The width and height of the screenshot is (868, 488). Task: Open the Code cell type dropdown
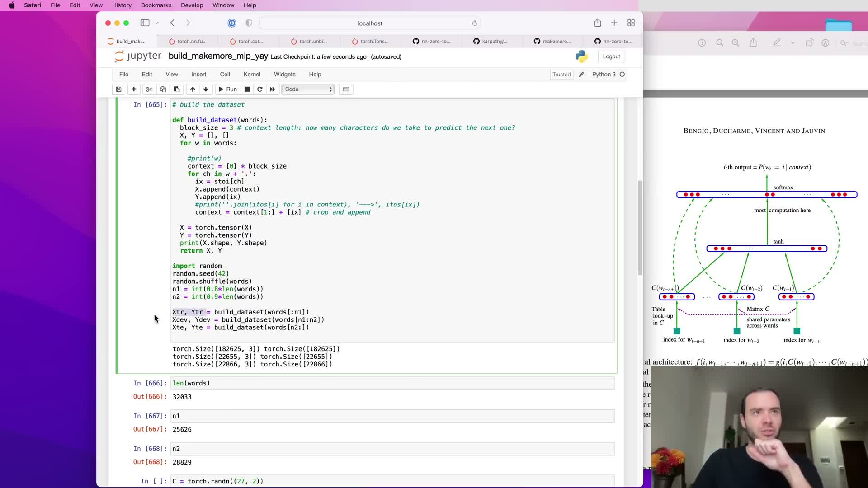309,89
